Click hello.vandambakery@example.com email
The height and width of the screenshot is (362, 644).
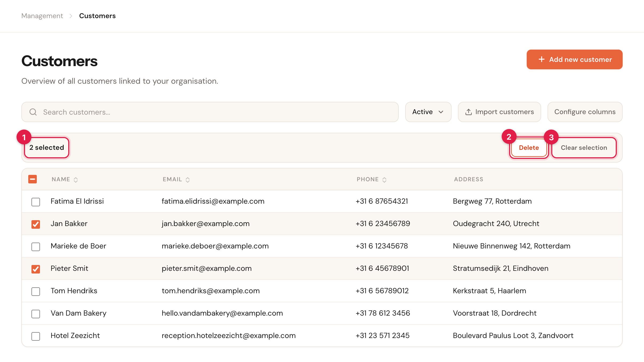pyautogui.click(x=222, y=313)
